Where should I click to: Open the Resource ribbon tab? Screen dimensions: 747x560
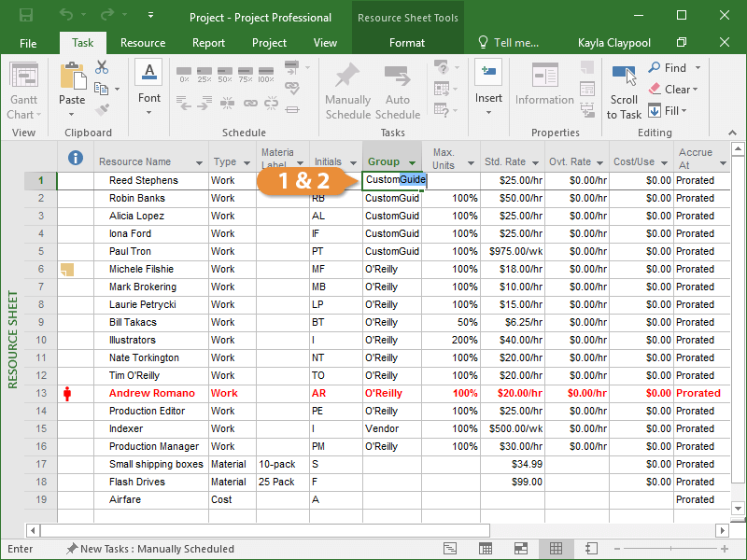click(x=143, y=43)
